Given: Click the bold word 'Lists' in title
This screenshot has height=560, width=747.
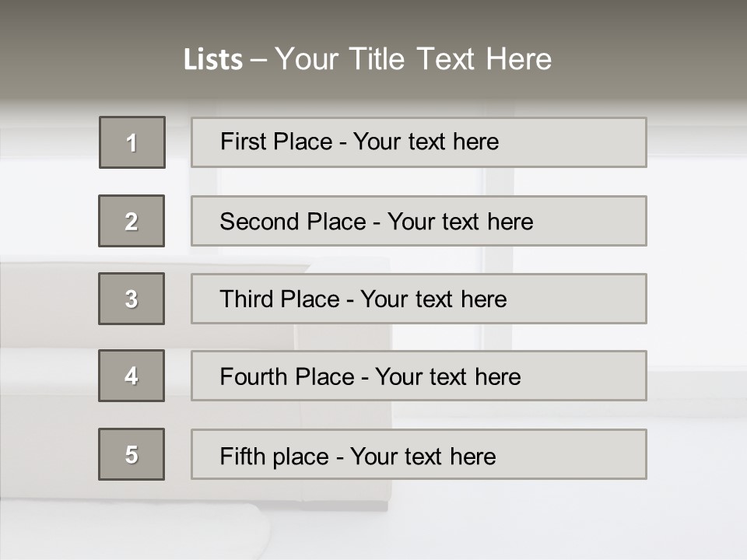Looking at the screenshot, I should 212,60.
